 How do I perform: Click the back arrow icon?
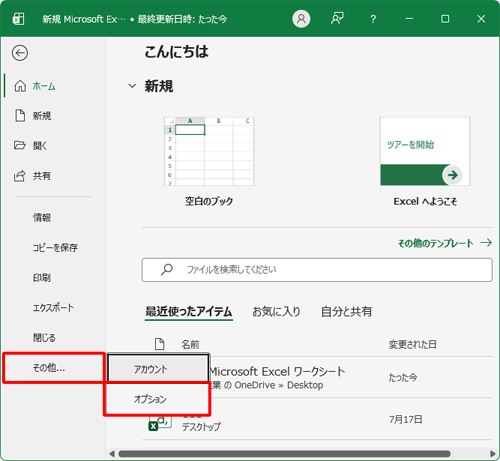(20, 53)
